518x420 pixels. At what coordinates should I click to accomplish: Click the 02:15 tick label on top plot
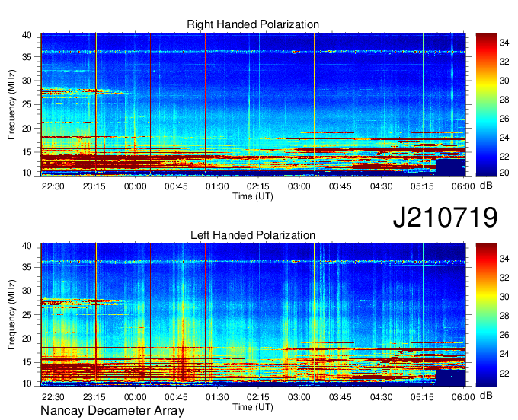tap(258, 186)
